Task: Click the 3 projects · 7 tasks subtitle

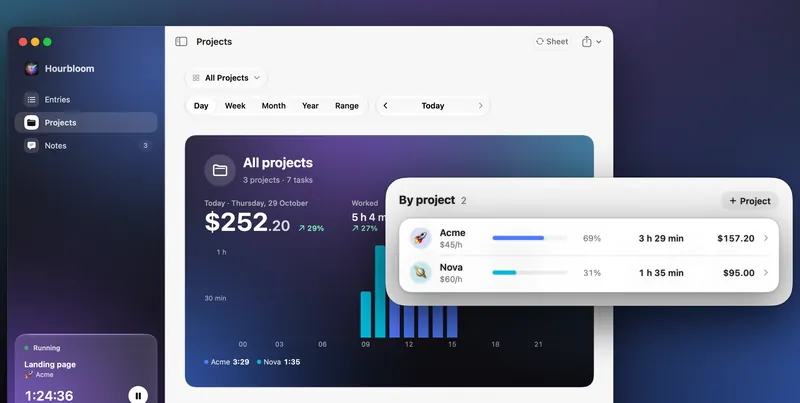Action: [x=278, y=180]
